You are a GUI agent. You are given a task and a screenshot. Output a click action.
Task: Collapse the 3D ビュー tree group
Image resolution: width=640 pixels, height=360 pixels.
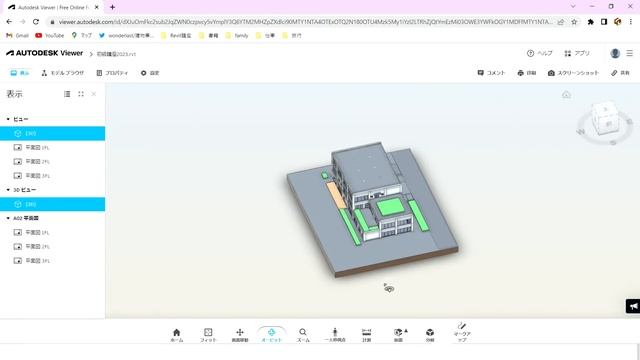[x=8, y=190]
